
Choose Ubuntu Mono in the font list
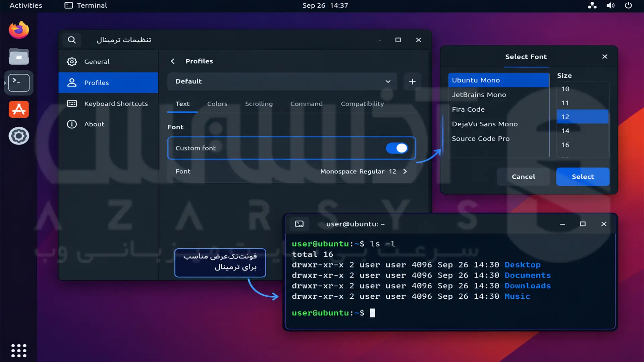tap(498, 80)
